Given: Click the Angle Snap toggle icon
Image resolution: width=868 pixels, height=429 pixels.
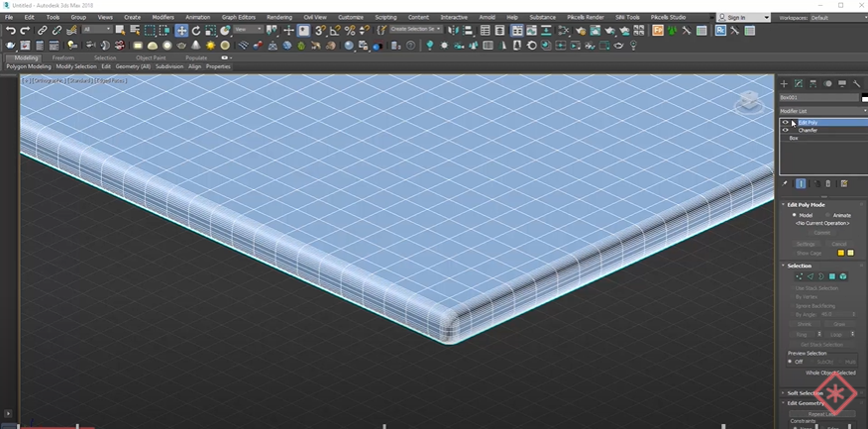Looking at the screenshot, I should pyautogui.click(x=335, y=31).
